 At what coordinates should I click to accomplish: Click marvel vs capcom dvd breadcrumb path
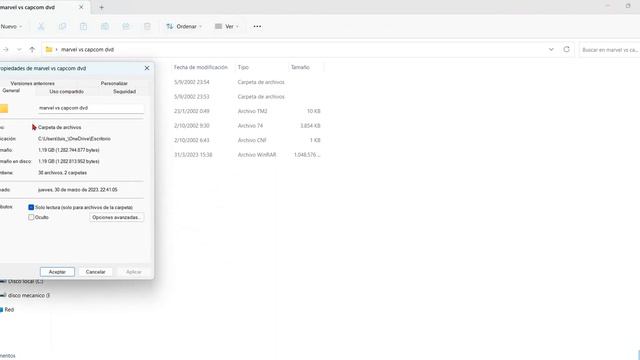click(x=87, y=49)
